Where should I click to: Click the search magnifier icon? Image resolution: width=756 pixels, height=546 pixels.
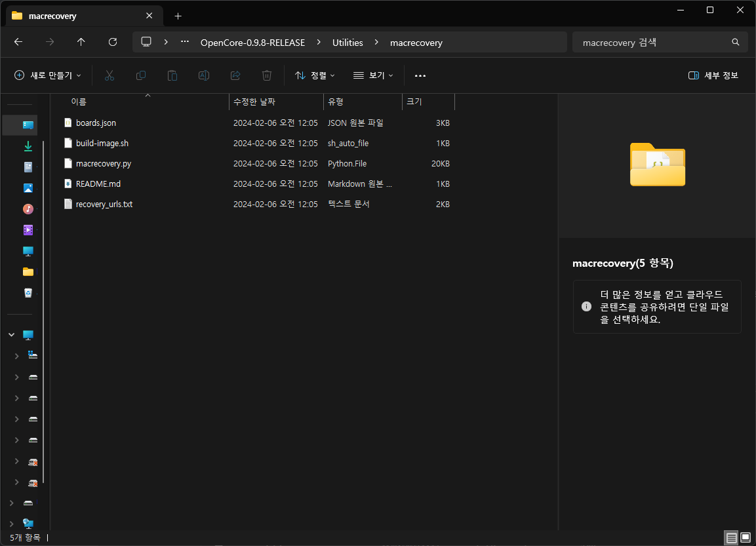(735, 43)
